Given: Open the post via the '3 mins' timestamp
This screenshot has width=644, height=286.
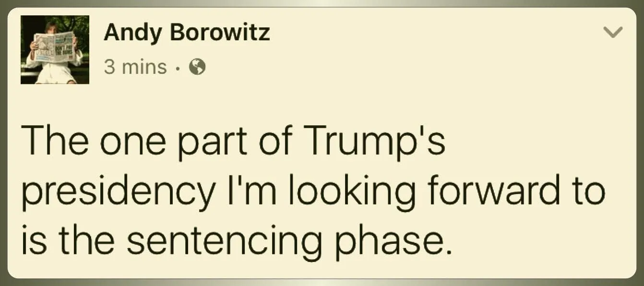Looking at the screenshot, I should pyautogui.click(x=135, y=67).
